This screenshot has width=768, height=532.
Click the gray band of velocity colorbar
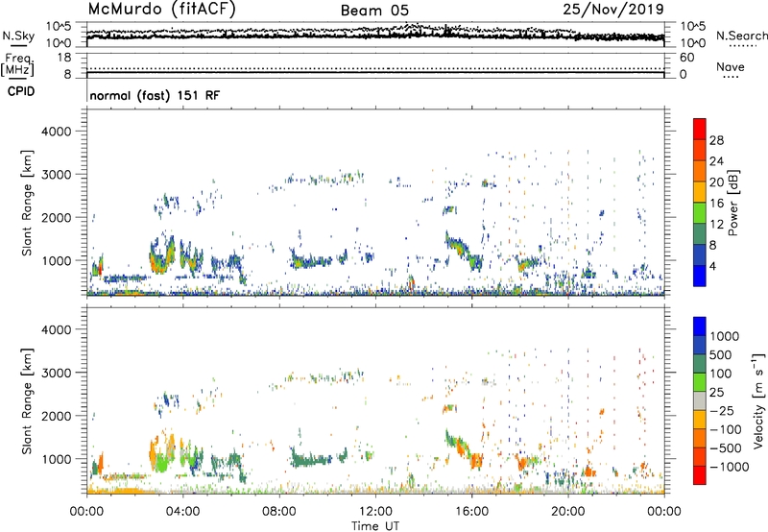700,401
